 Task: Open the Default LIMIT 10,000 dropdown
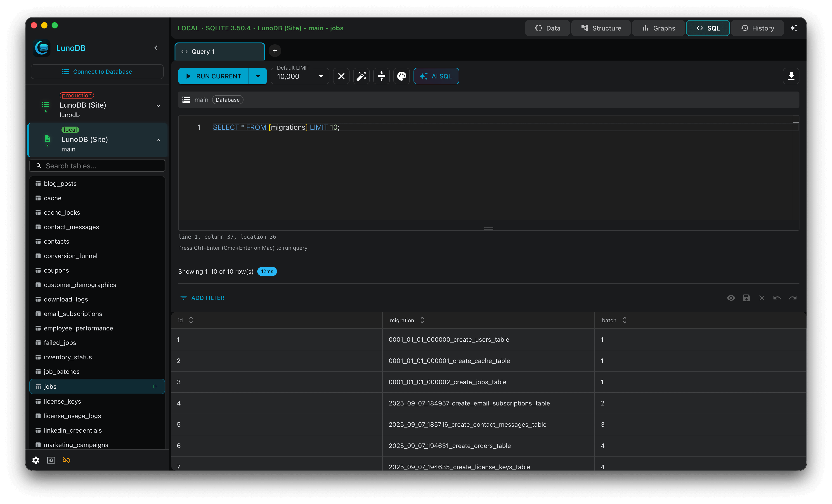click(300, 77)
